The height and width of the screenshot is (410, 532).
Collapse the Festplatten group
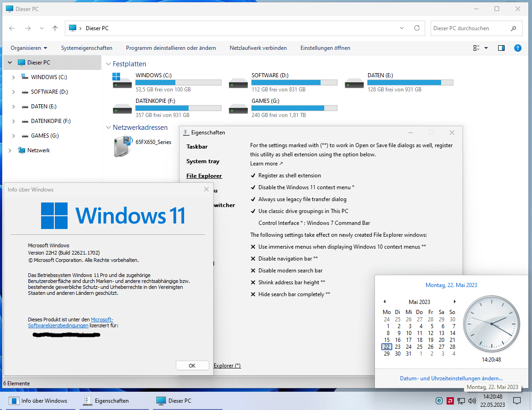(108, 64)
